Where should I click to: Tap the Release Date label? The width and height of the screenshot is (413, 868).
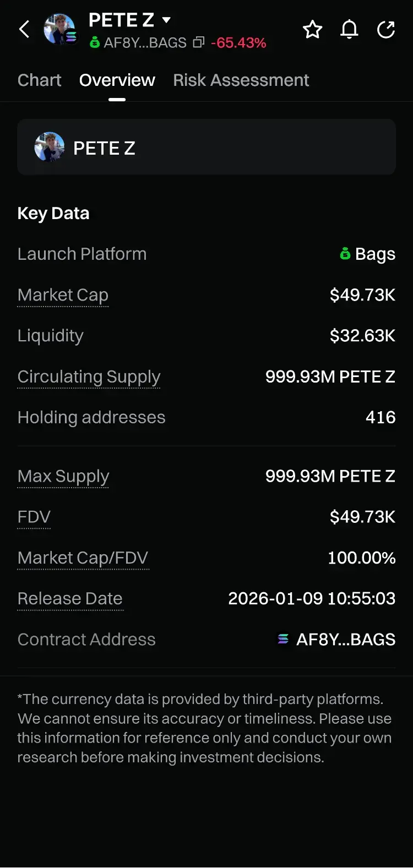click(x=70, y=598)
